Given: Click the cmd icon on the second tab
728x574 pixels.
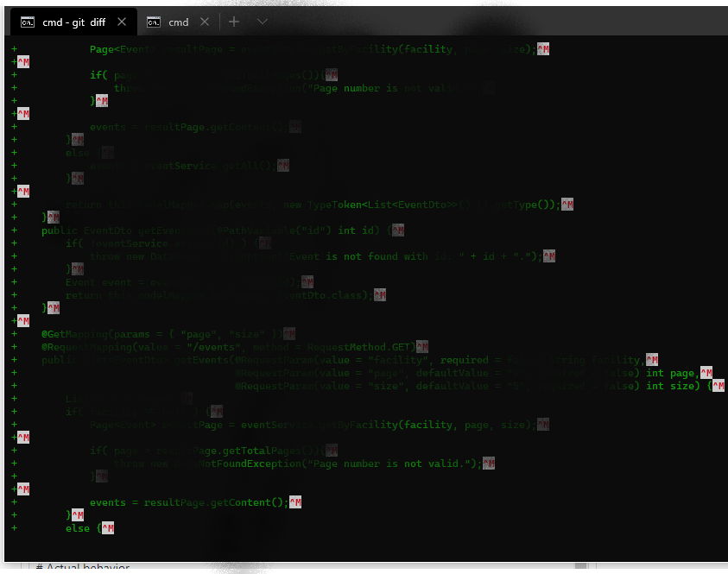Looking at the screenshot, I should [154, 22].
